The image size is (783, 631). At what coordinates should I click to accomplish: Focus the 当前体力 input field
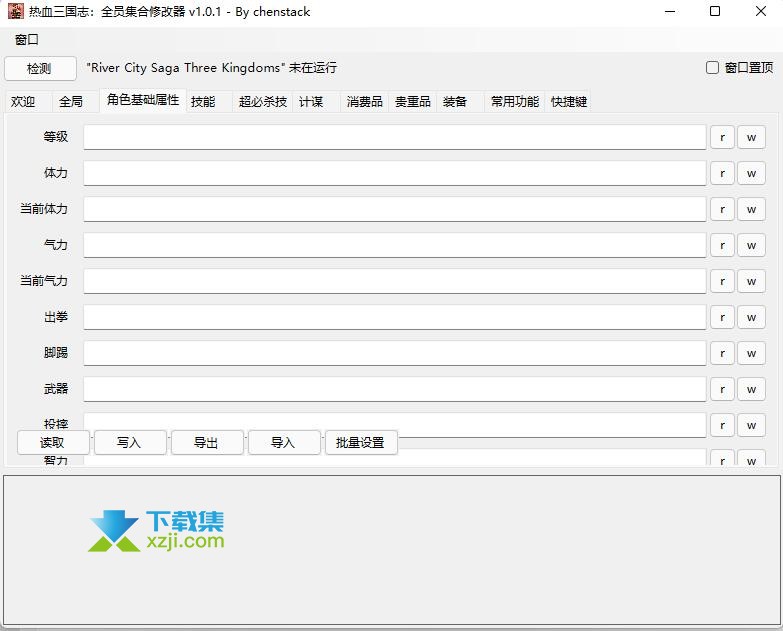click(394, 209)
